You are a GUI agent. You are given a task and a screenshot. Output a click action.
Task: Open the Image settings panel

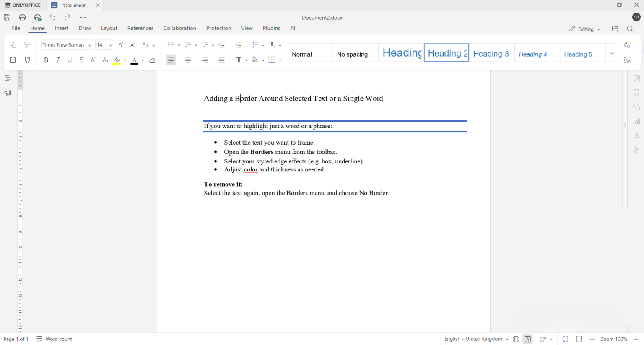[636, 78]
